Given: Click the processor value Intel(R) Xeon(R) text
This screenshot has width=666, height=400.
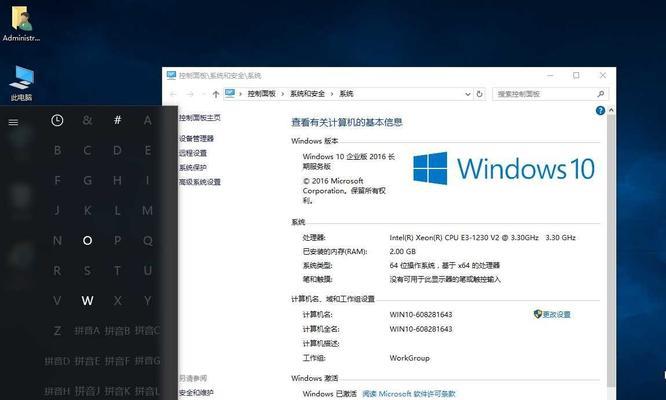Looking at the screenshot, I should [483, 237].
